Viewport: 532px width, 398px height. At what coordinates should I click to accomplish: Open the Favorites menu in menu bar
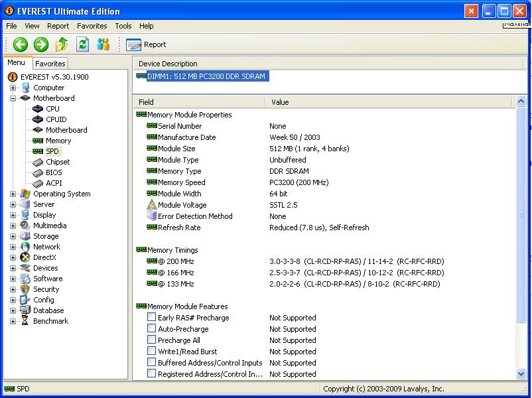[92, 26]
